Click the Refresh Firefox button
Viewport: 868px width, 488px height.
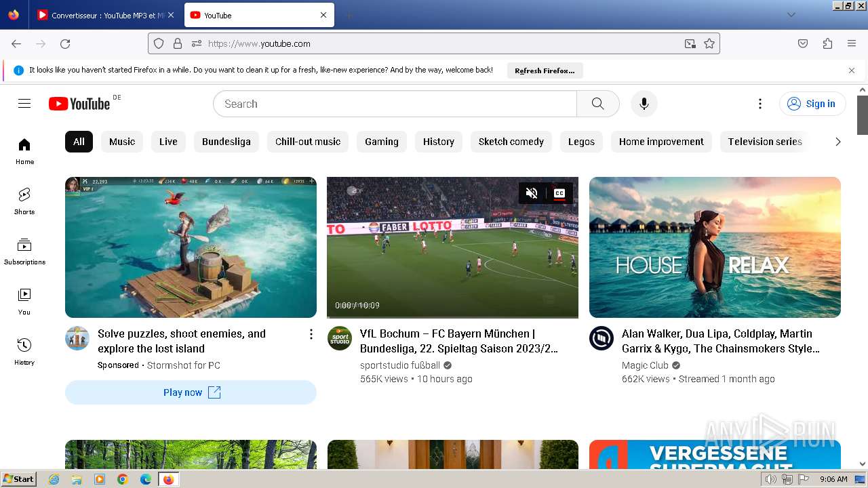[x=545, y=70]
